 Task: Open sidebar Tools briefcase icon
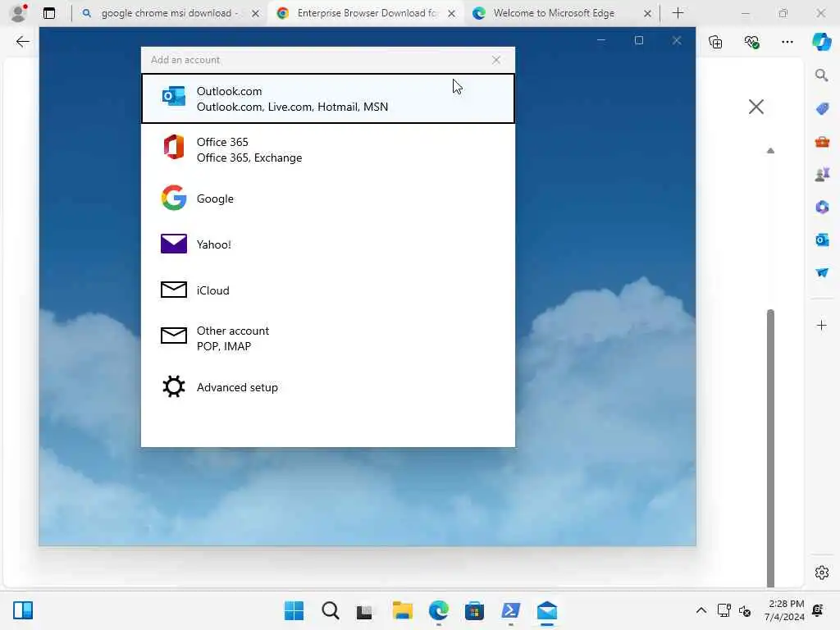[822, 141]
